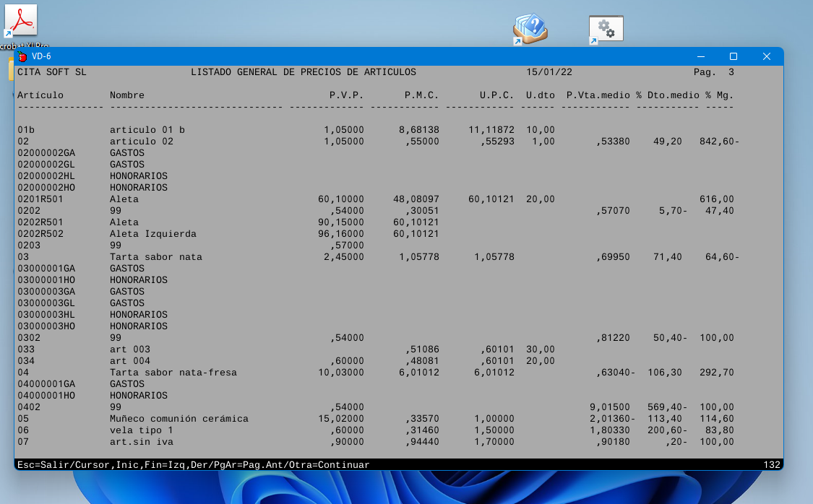Click the 'art.sin iva' row name
This screenshot has height=504, width=813.
click(x=141, y=442)
